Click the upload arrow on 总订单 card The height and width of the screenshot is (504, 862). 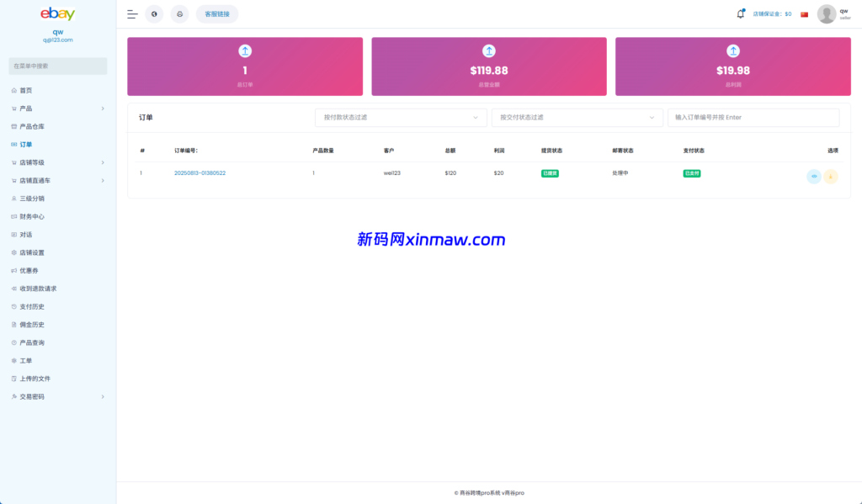click(244, 50)
